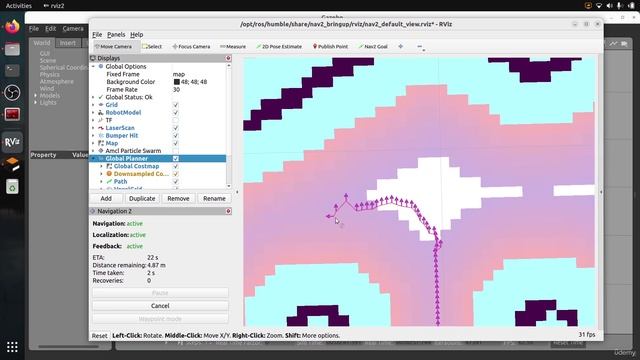Collapse the Global Planner group
The height and width of the screenshot is (360, 640).
pos(93,158)
